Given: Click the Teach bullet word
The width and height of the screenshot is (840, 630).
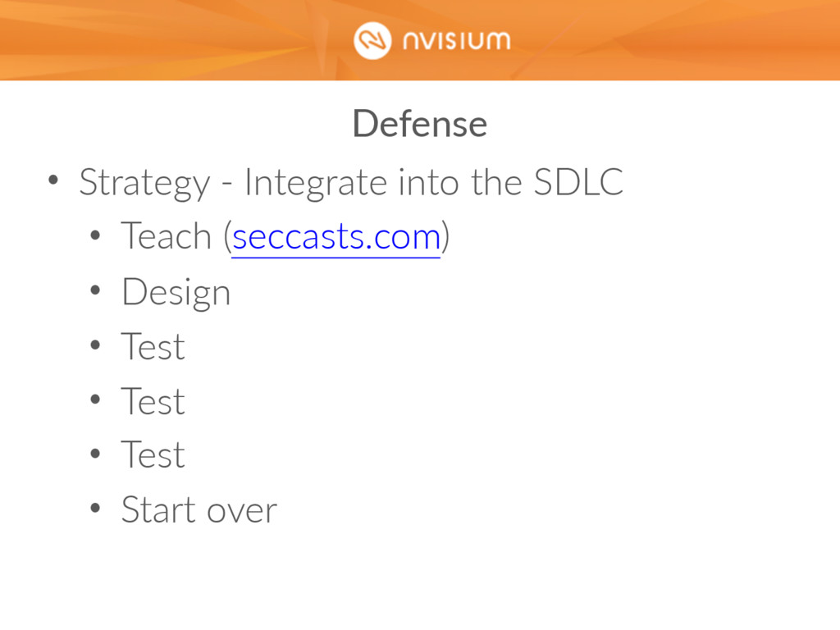Looking at the screenshot, I should 167,236.
